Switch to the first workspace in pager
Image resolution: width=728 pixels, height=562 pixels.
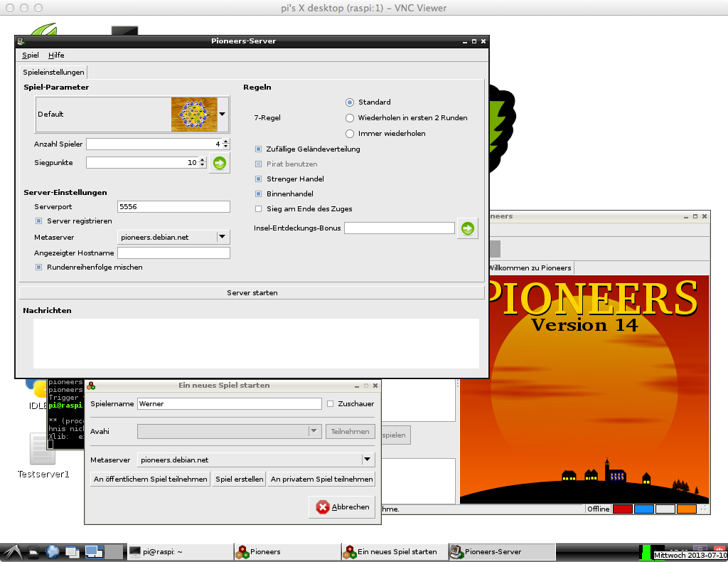[95, 552]
